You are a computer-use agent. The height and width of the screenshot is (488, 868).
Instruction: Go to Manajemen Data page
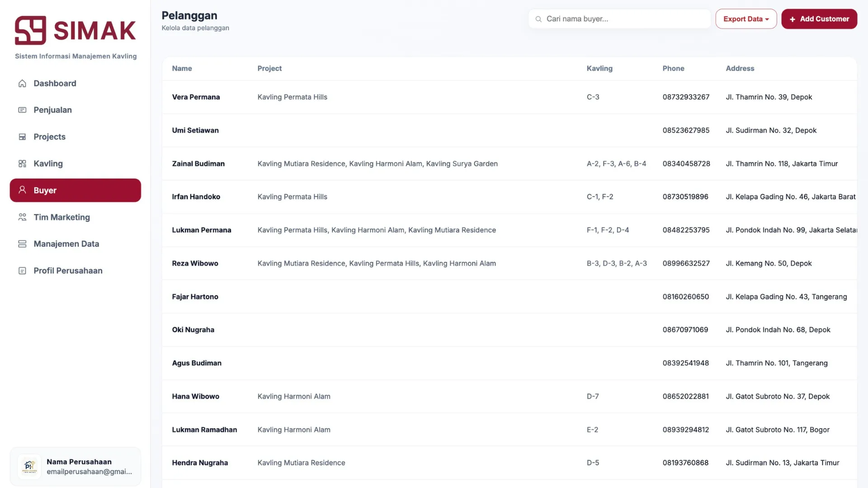point(66,244)
